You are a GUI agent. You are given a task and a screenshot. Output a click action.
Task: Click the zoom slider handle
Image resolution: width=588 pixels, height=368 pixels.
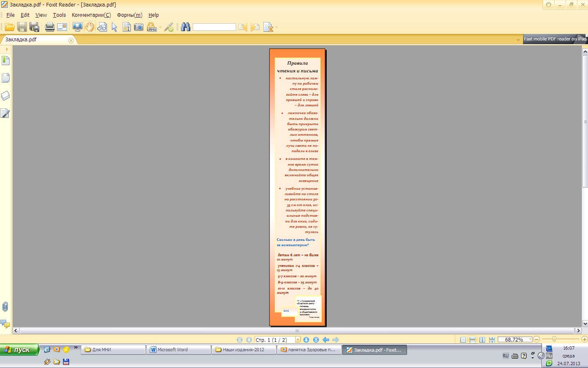[554, 339]
